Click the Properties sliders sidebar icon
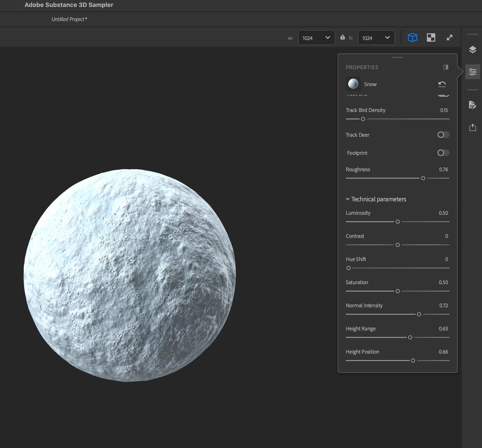 point(472,72)
